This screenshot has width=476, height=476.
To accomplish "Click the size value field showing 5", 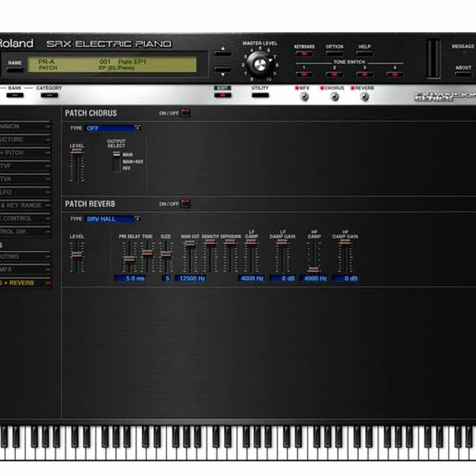I will (x=166, y=278).
